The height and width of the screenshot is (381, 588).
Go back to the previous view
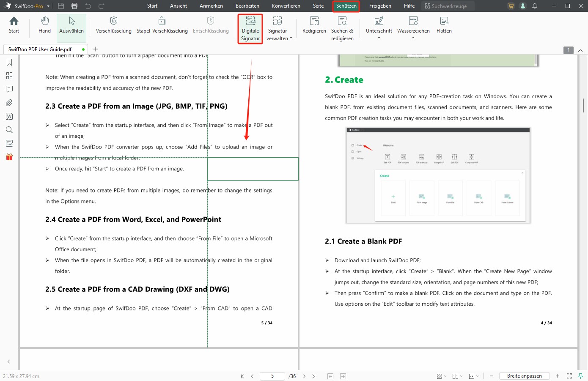[330, 376]
